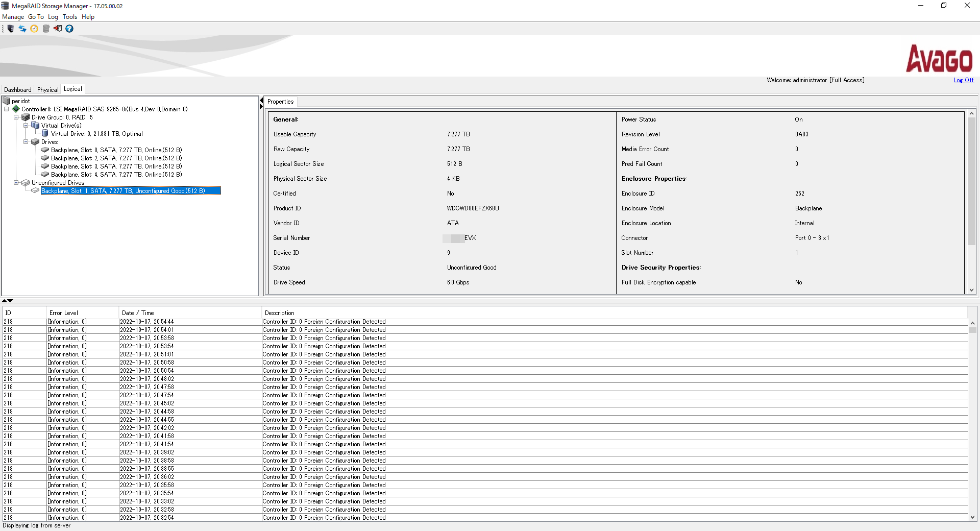Open the Manage menu
The image size is (980, 531).
click(x=13, y=17)
